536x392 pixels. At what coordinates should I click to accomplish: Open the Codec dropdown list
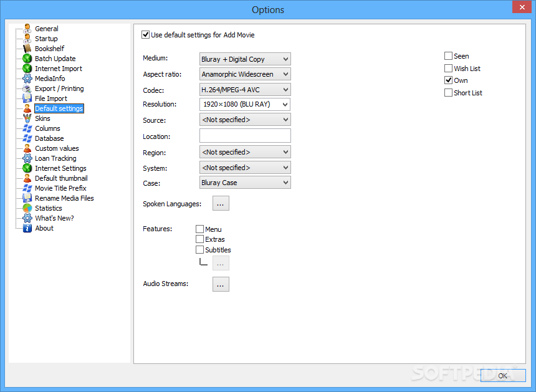click(245, 90)
